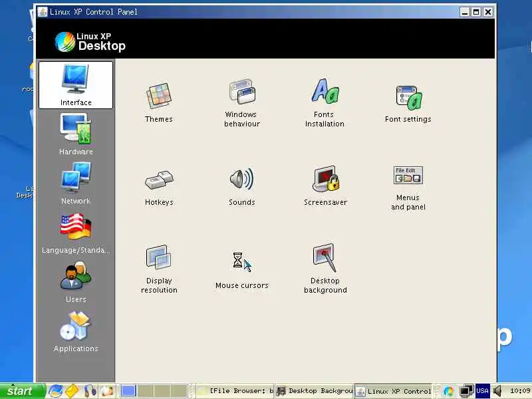Viewport: 532px width, 399px height.
Task: Select the Interface category in sidebar
Action: click(x=76, y=85)
